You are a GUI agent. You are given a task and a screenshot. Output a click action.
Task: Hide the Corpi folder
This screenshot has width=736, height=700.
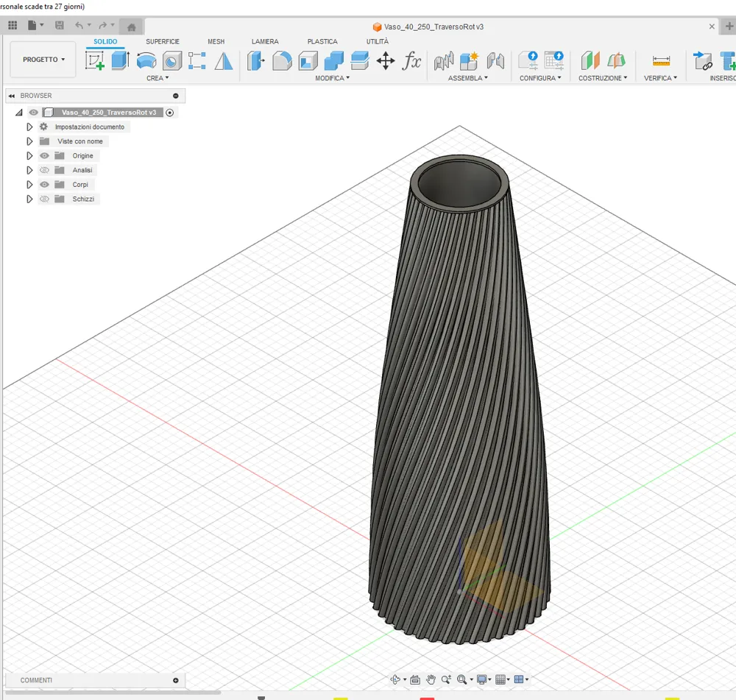pyautogui.click(x=44, y=185)
